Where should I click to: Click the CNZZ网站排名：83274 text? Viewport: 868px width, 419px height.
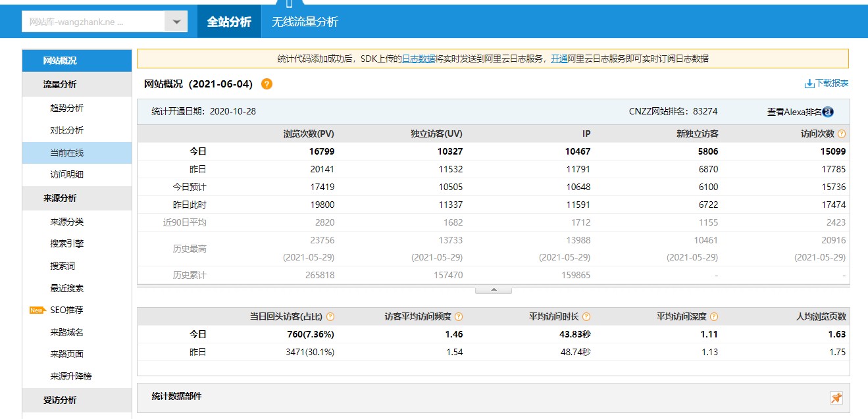click(673, 111)
